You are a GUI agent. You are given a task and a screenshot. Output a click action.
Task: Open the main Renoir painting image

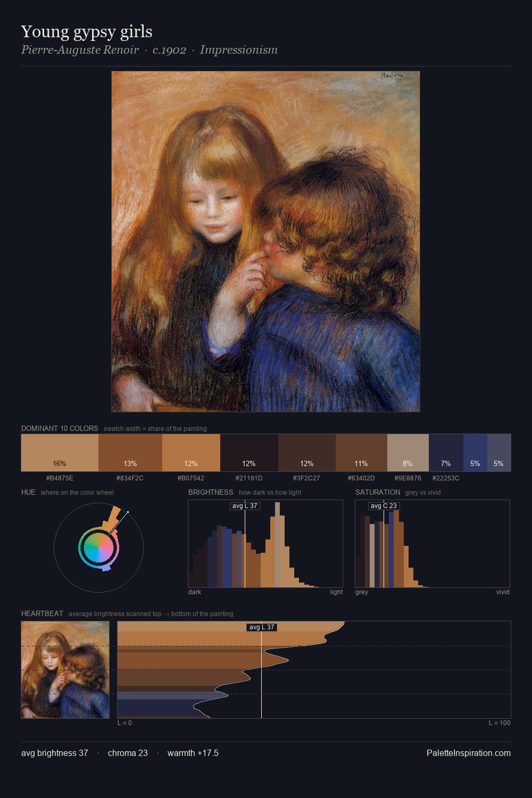265,242
